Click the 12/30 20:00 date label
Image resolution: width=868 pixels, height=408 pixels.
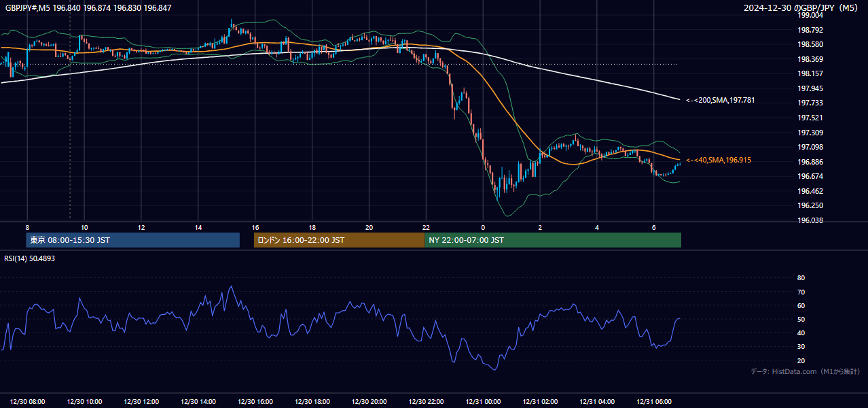tap(369, 402)
